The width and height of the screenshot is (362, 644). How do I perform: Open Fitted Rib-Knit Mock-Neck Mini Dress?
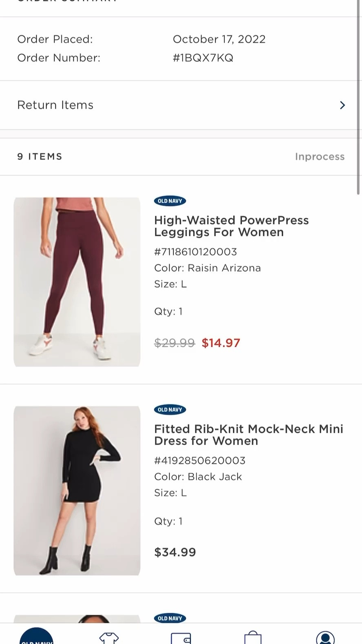click(x=248, y=435)
